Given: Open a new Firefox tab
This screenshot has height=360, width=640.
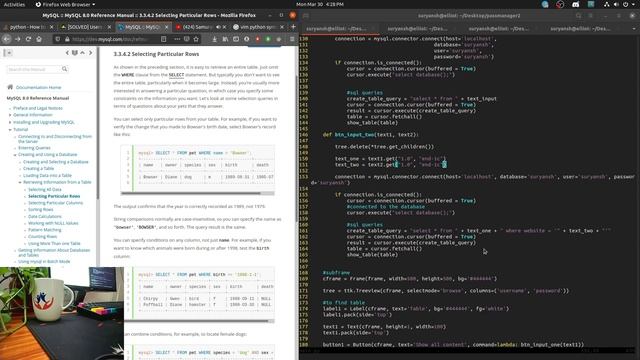Looking at the screenshot, I should click(293, 27).
